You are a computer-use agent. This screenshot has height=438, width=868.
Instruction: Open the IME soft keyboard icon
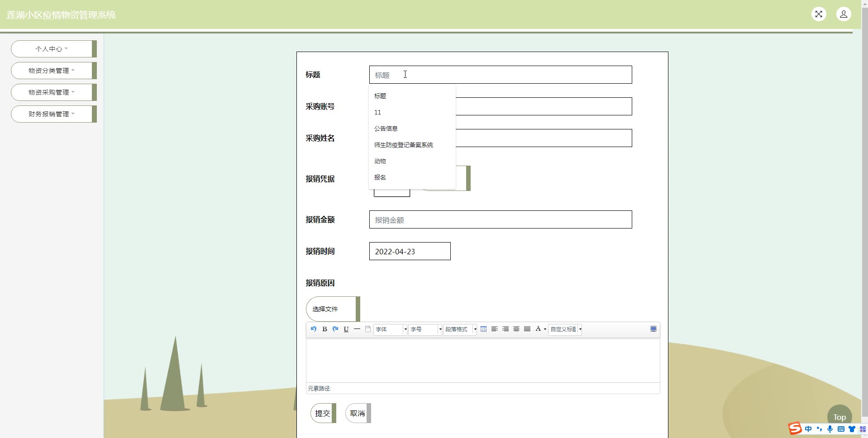click(x=841, y=429)
